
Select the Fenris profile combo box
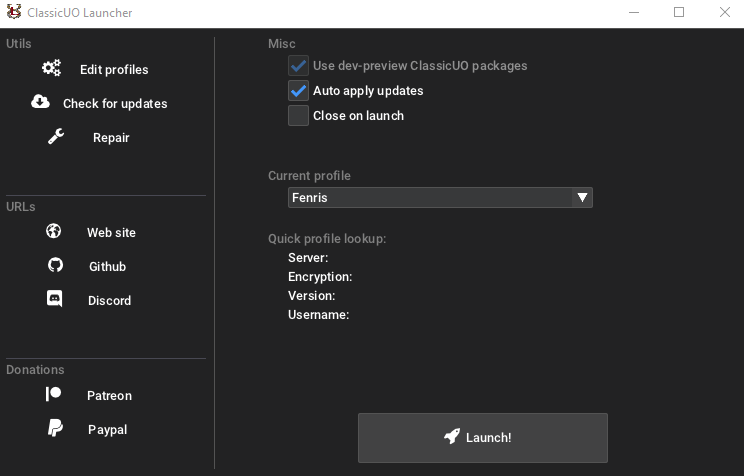coord(430,198)
